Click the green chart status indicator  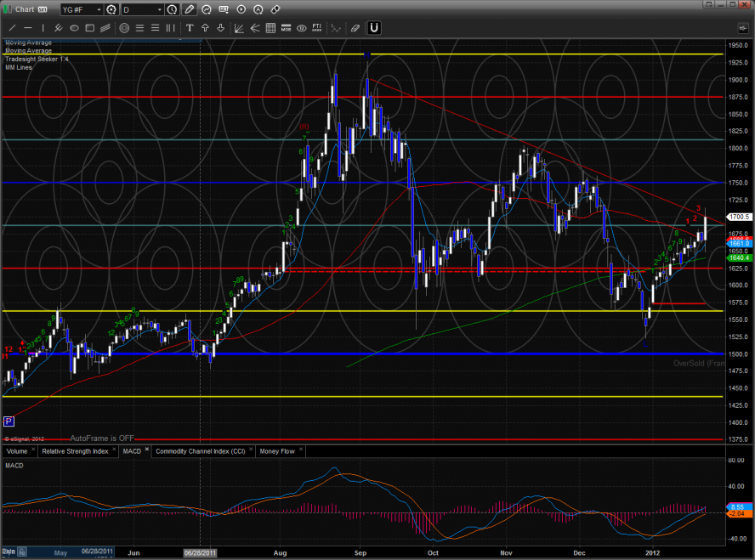pos(7,9)
